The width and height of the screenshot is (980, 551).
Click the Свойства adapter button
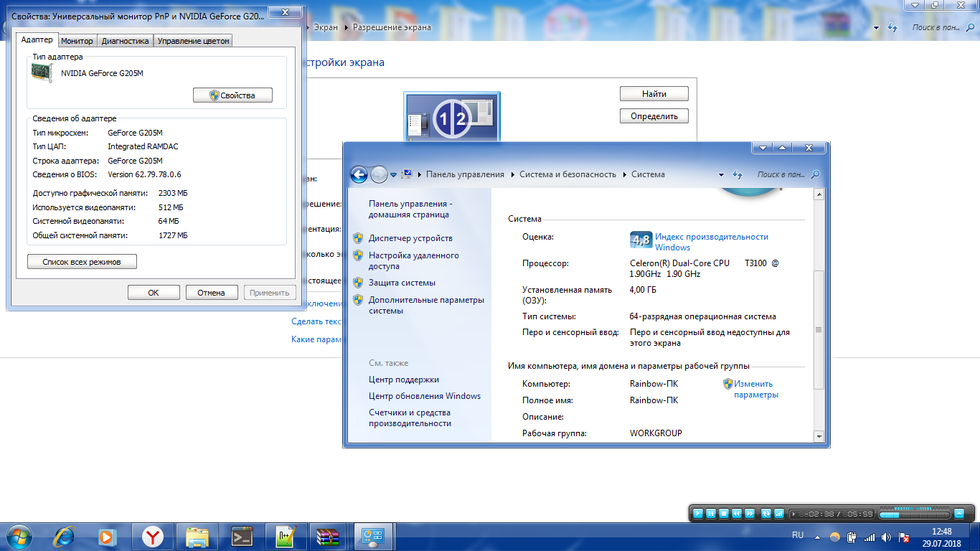click(233, 95)
